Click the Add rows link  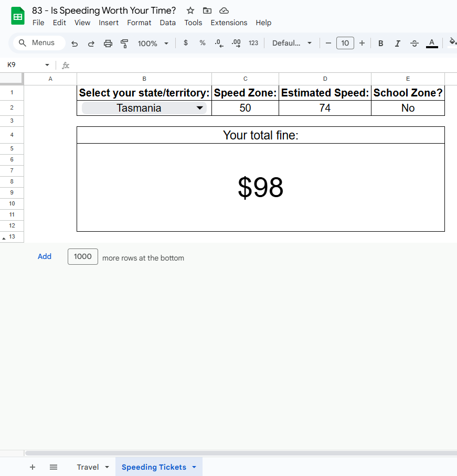tap(45, 256)
